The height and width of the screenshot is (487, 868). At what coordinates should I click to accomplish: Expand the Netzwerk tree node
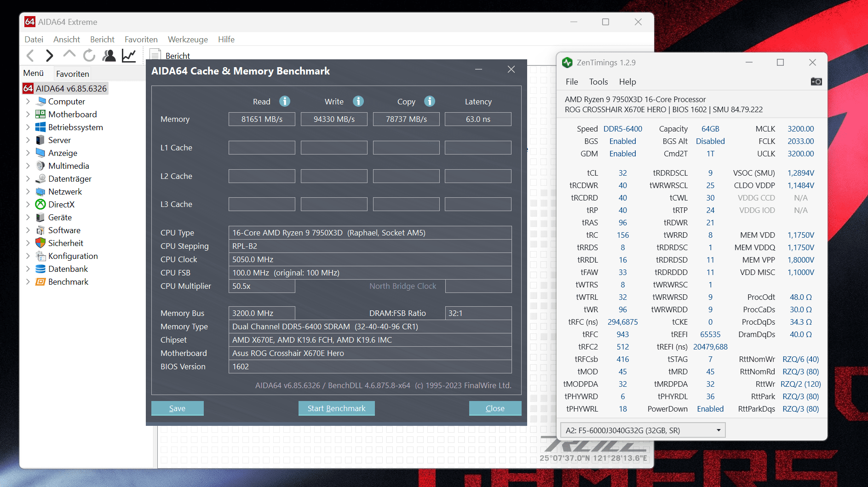(x=28, y=191)
